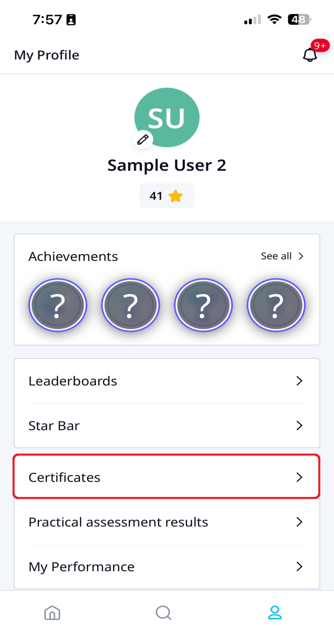This screenshot has width=334, height=644.
Task: Select the Profile icon in bottom bar
Action: [x=274, y=613]
